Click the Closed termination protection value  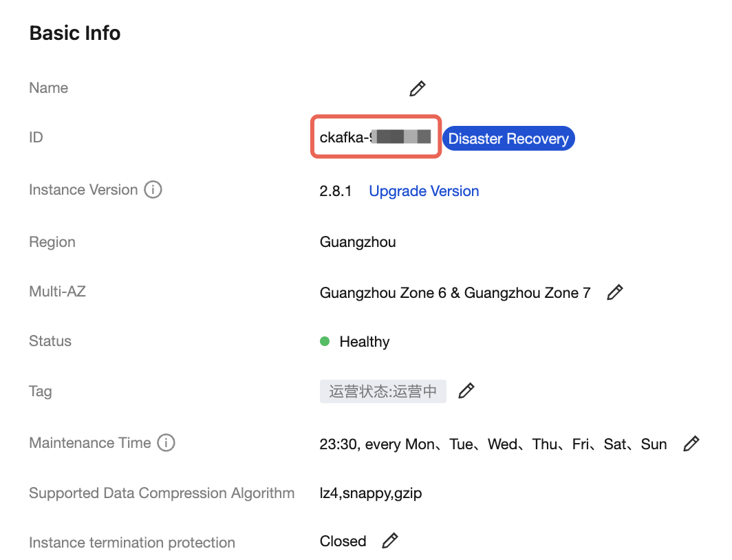click(343, 541)
